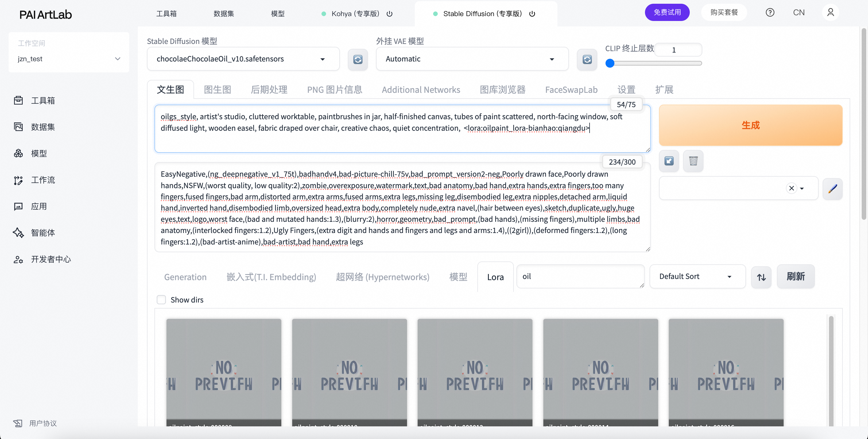Viewport: 868px width, 439px height.
Task: Toggle the Kohya power switch icon
Action: pos(390,14)
